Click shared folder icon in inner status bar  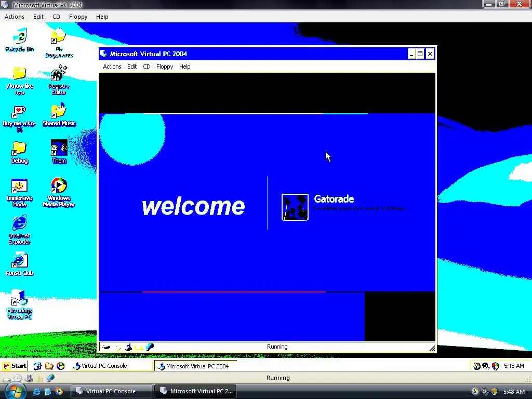(138, 347)
